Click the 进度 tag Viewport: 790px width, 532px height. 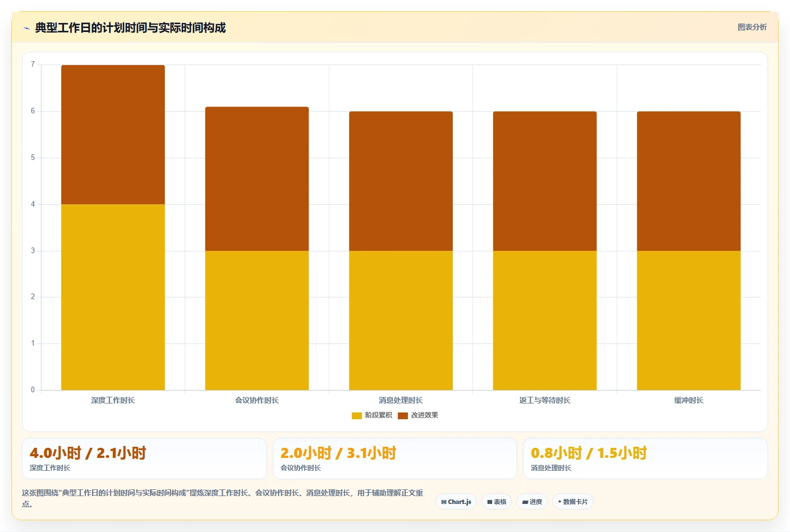pyautogui.click(x=532, y=502)
